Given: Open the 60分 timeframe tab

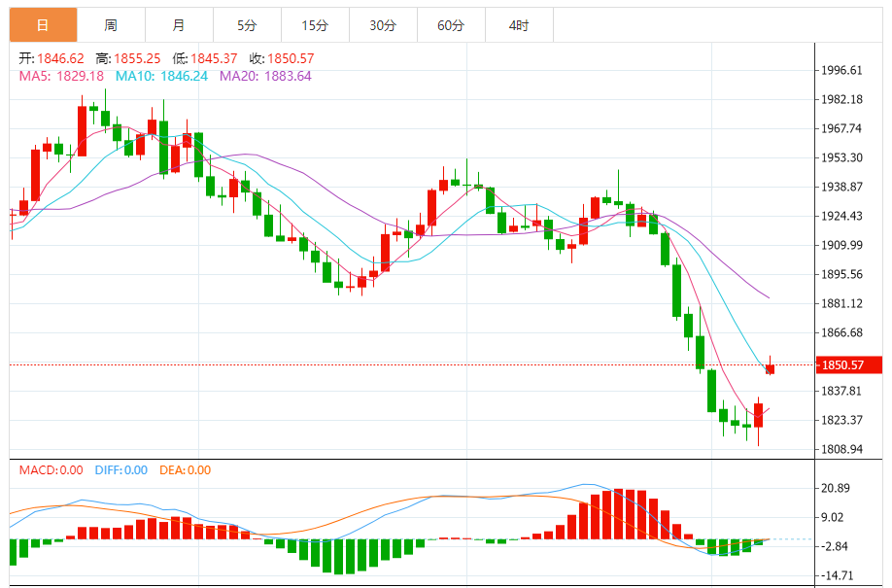Looking at the screenshot, I should pyautogui.click(x=451, y=25).
